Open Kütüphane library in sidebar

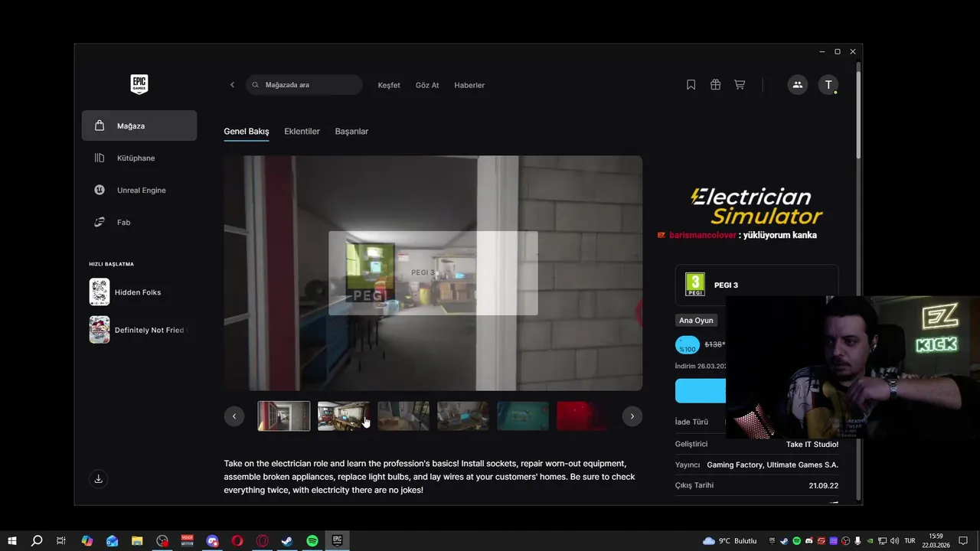[139, 158]
